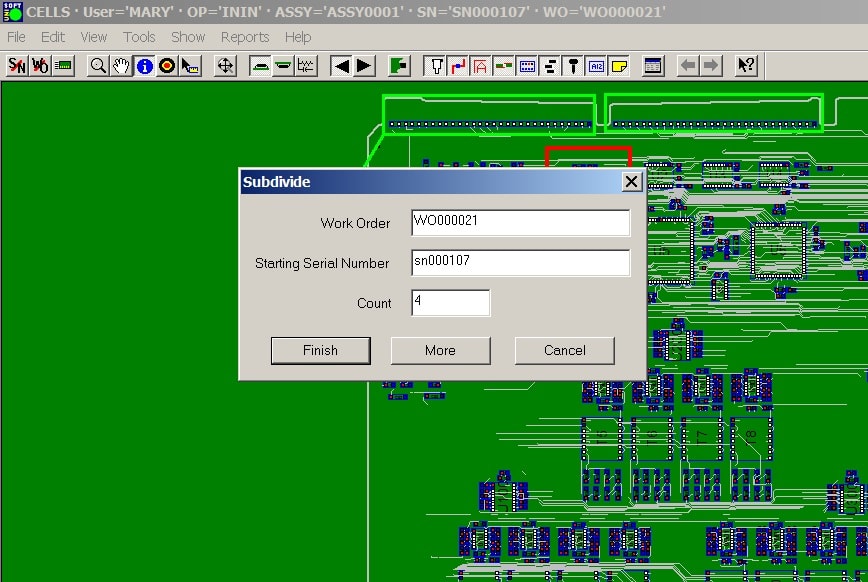Toggle the red-green component link icon
This screenshot has height=582, width=868.
coord(504,66)
